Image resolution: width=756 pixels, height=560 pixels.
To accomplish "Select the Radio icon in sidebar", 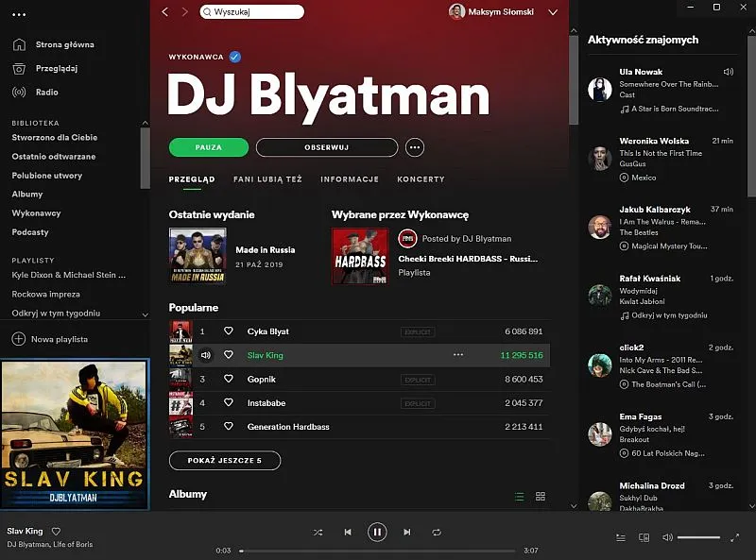I will [18, 92].
